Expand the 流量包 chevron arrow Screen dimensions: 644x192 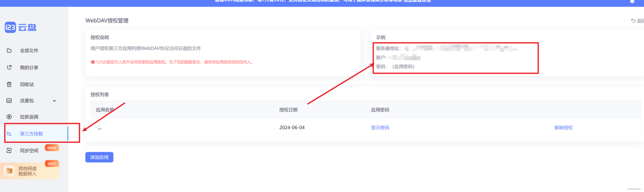55,101
